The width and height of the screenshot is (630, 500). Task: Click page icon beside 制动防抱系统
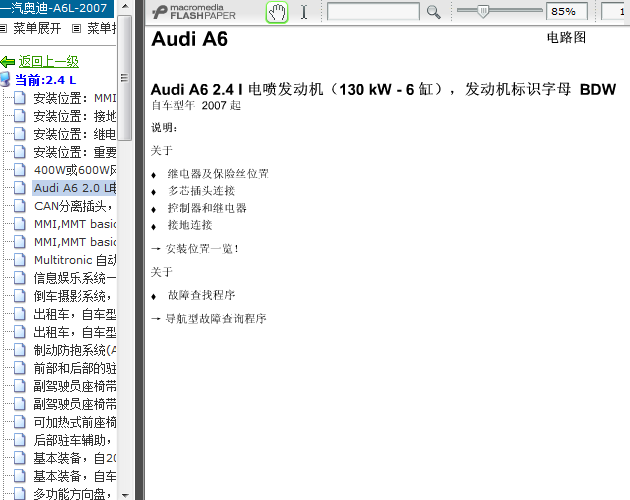point(19,350)
